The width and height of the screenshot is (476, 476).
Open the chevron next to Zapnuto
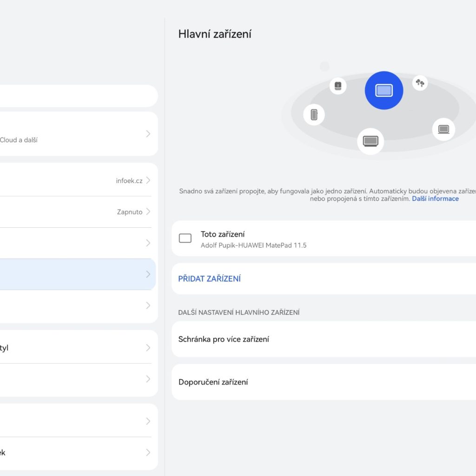point(148,212)
